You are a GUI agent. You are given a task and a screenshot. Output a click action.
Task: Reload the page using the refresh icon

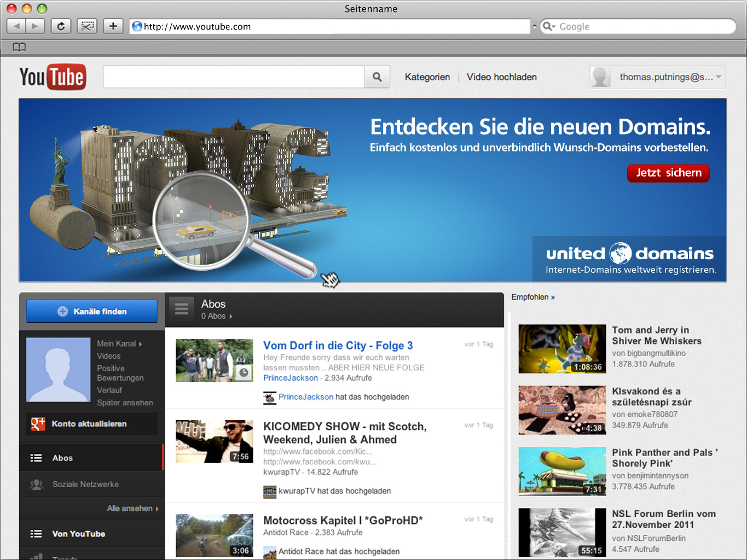click(61, 26)
